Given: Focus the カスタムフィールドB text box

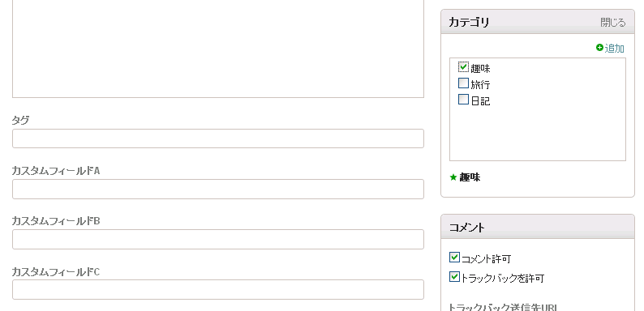Looking at the screenshot, I should point(218,240).
